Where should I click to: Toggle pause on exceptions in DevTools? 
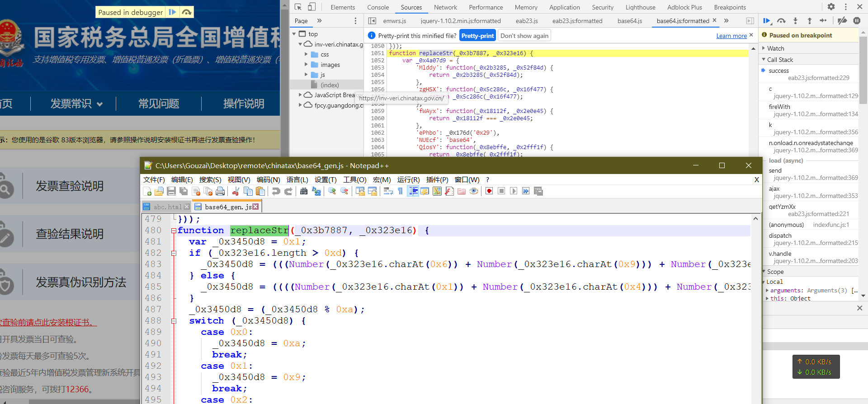(x=857, y=21)
